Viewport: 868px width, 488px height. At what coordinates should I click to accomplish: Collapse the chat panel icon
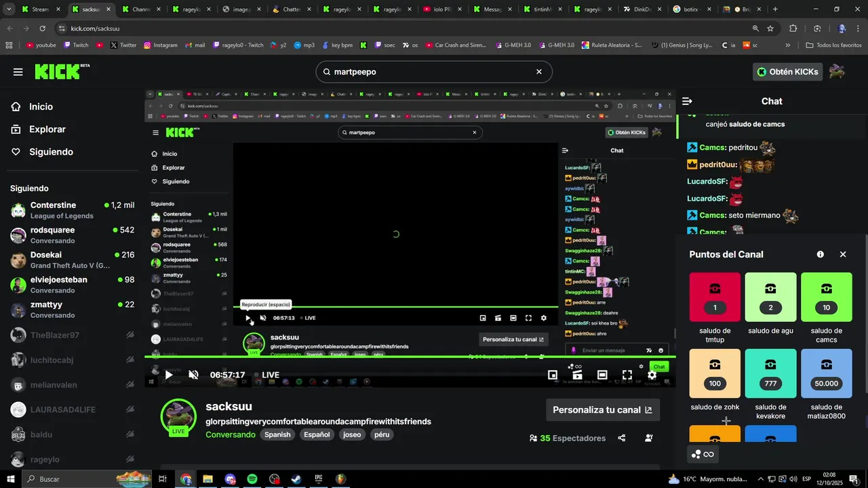tap(687, 101)
